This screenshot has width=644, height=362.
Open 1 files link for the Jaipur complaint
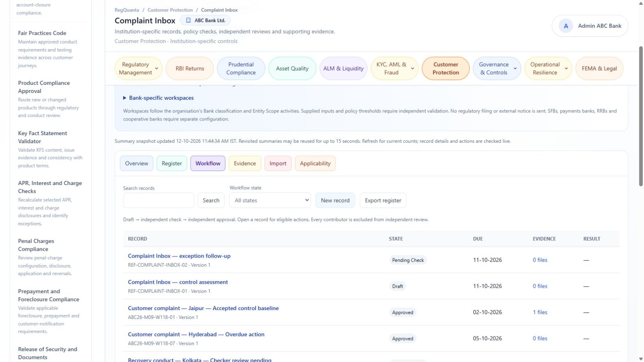(x=540, y=312)
